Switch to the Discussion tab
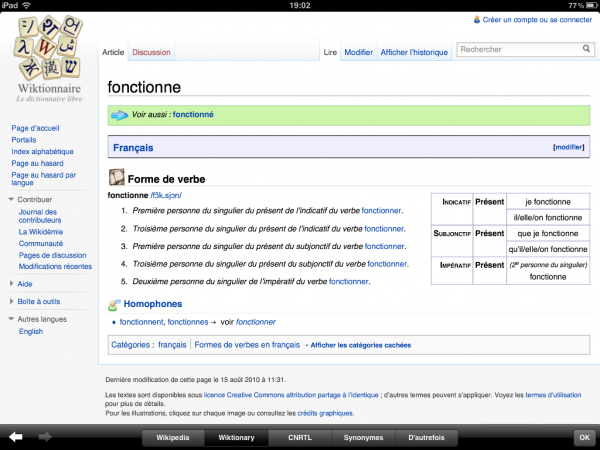The width and height of the screenshot is (600, 450). click(x=151, y=52)
